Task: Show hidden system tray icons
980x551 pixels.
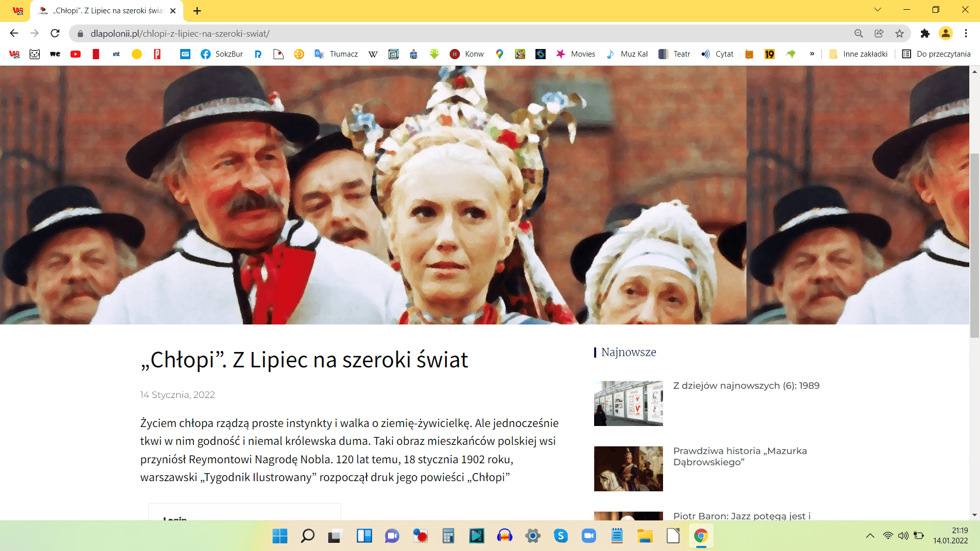Action: 870,536
